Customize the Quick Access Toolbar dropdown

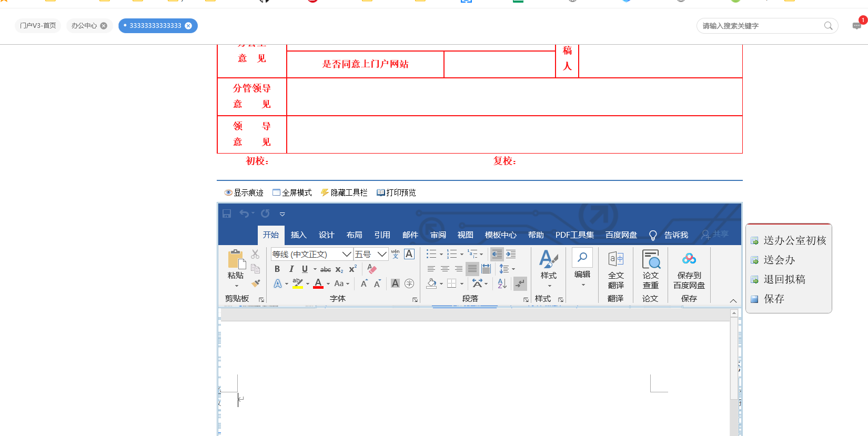[282, 214]
